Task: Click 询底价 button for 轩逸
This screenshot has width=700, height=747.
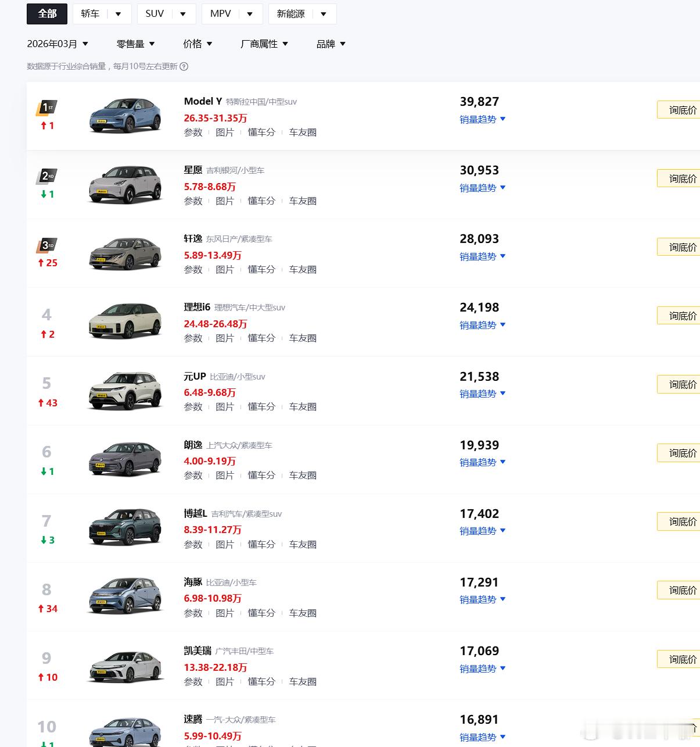Action: (x=683, y=246)
